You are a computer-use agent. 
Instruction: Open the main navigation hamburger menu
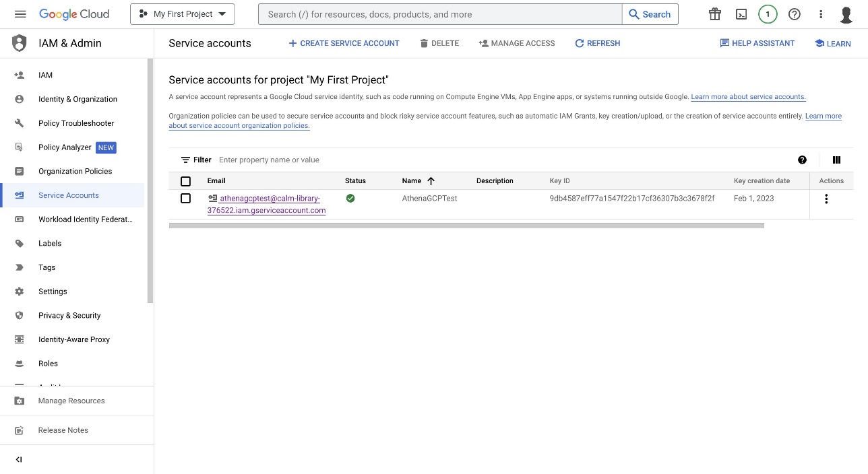click(x=20, y=14)
